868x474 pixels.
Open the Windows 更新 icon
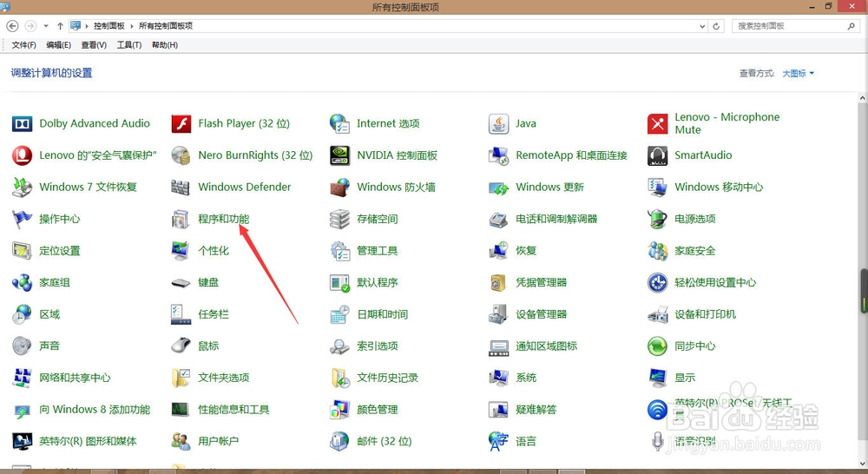[498, 188]
